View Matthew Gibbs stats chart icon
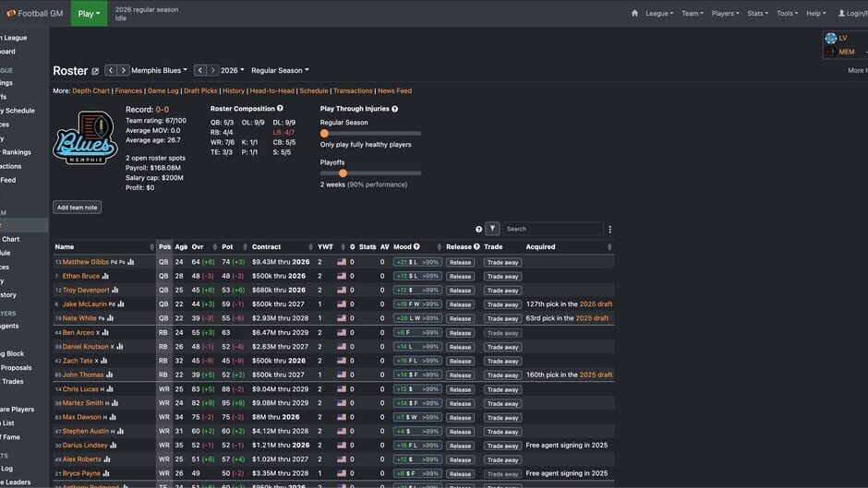868x488 pixels. pyautogui.click(x=131, y=262)
